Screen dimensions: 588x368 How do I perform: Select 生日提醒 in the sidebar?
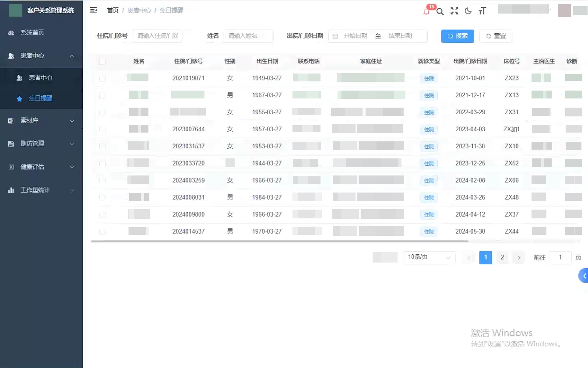point(40,98)
